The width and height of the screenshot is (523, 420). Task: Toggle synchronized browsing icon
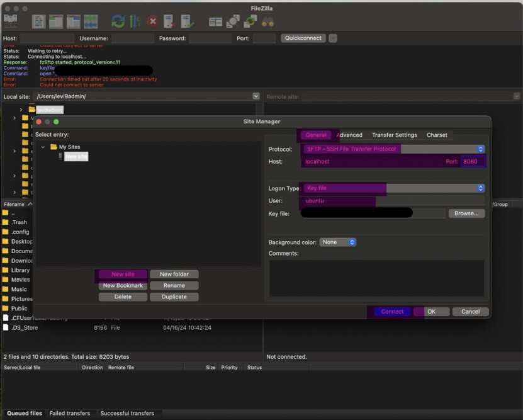tap(250, 21)
